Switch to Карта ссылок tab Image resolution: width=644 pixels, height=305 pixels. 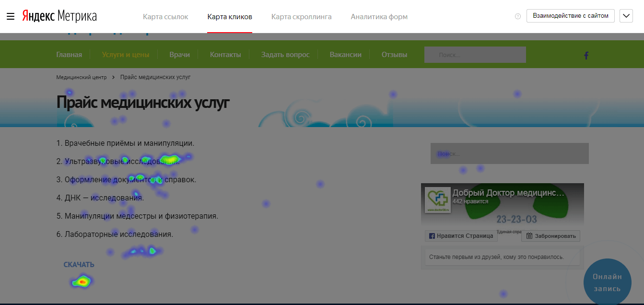coord(165,17)
